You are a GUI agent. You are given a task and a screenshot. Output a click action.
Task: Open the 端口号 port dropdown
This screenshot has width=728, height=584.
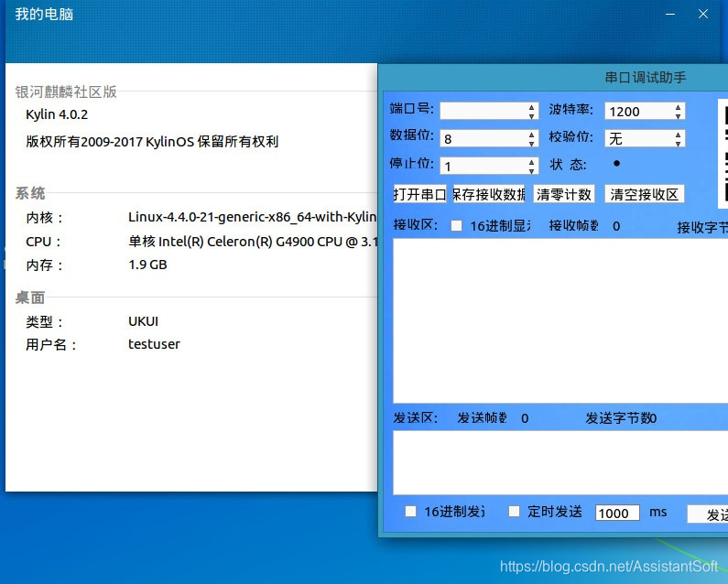coord(489,111)
